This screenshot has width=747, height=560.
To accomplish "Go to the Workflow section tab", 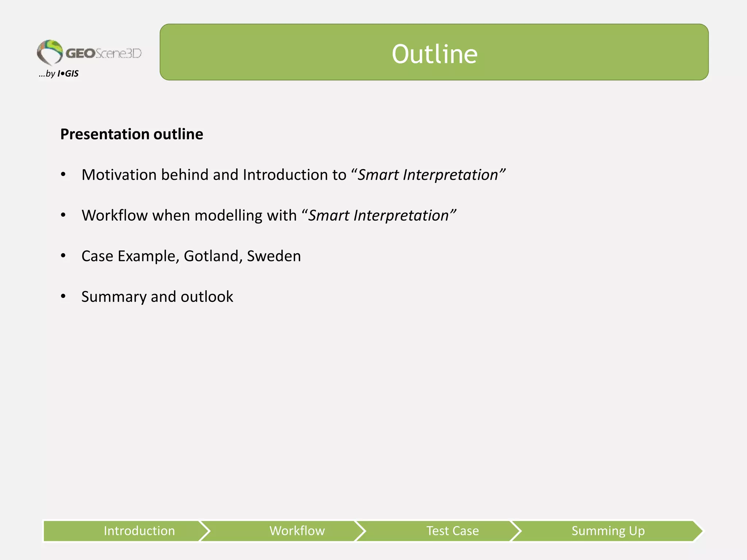I will [x=297, y=531].
